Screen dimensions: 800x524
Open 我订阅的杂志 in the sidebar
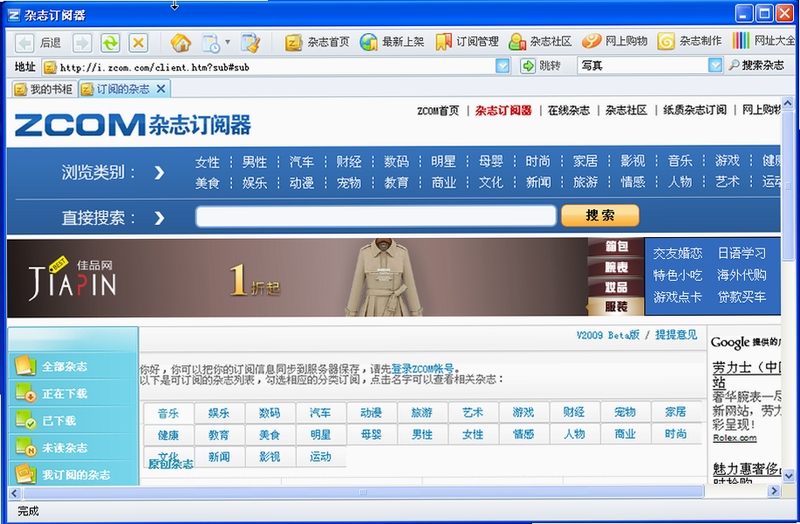73,474
